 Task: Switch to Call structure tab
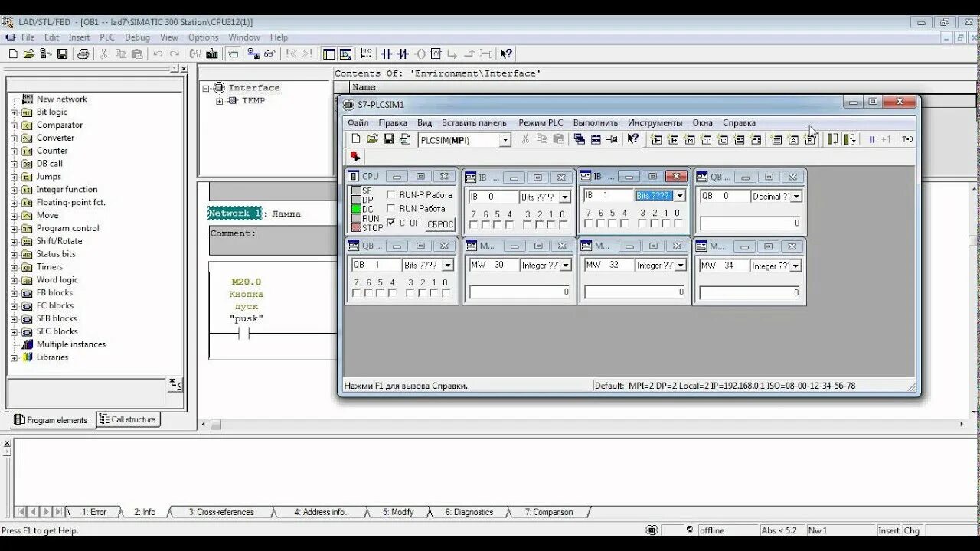pos(128,419)
